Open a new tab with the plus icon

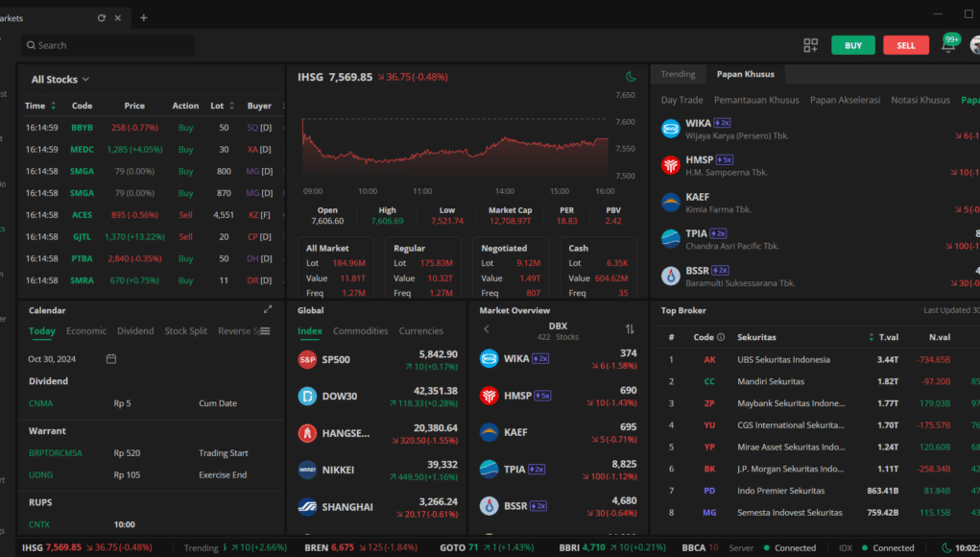pos(144,17)
